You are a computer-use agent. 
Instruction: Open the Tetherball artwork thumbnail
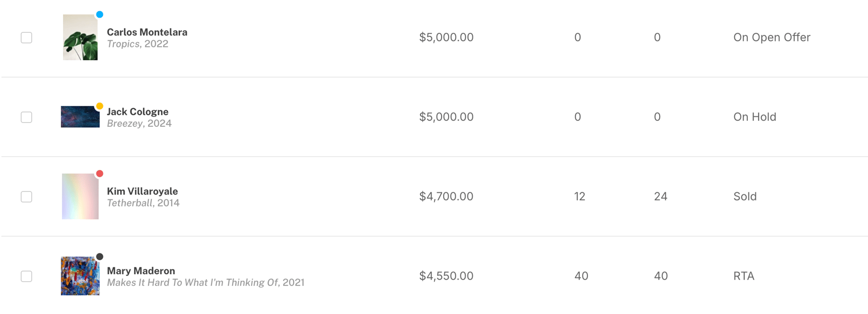(80, 196)
